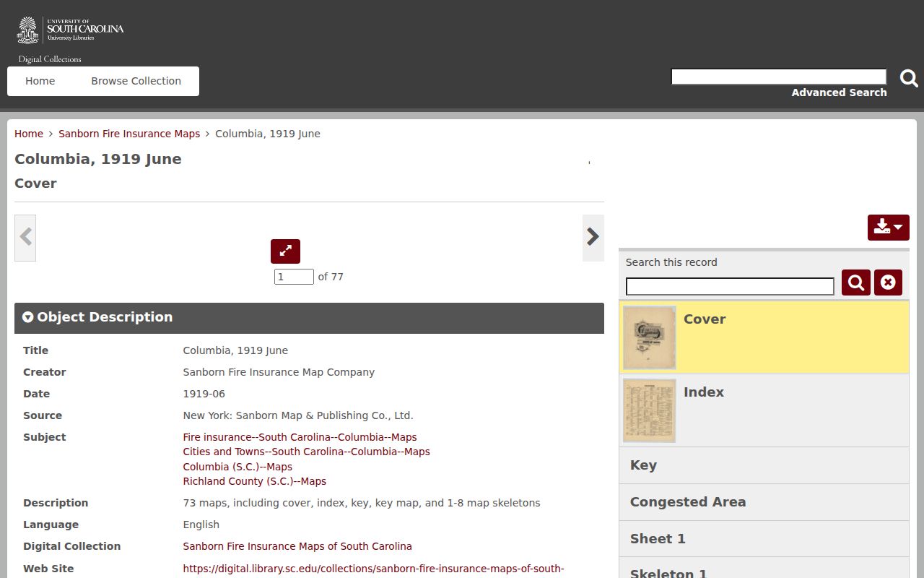
Task: Open the Congested Area page entry
Action: click(x=764, y=502)
